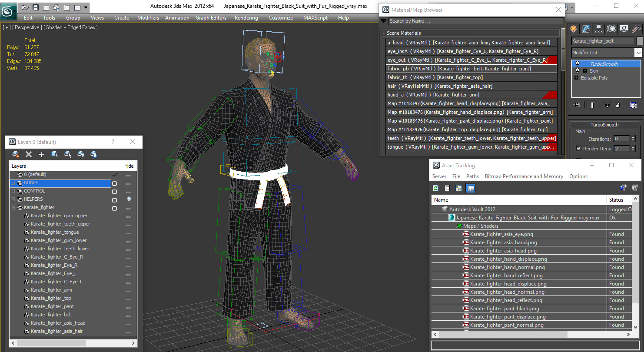This screenshot has width=644, height=352.
Task: Expand the HELPERS layer tree node
Action: [x=13, y=199]
